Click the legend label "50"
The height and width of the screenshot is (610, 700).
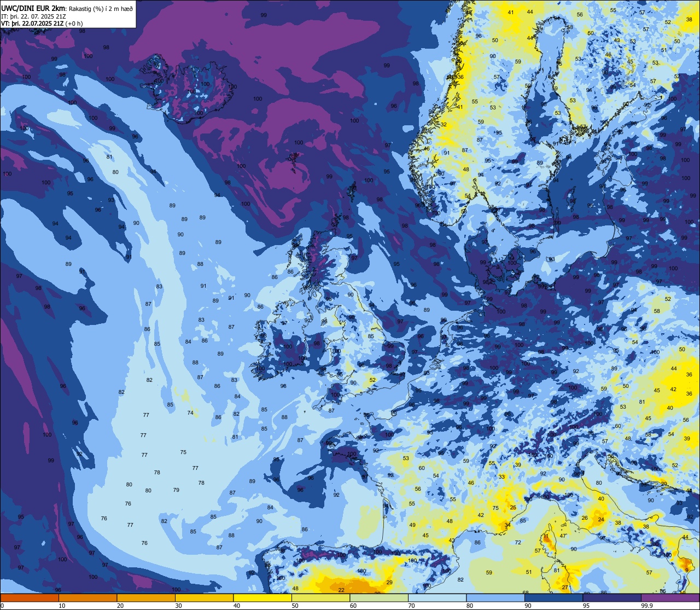(x=295, y=606)
